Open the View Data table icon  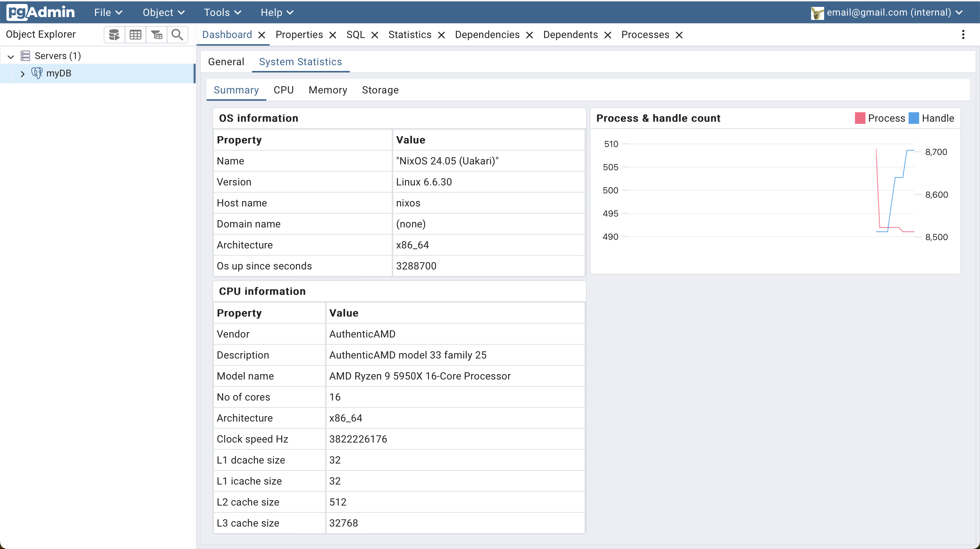tap(136, 35)
